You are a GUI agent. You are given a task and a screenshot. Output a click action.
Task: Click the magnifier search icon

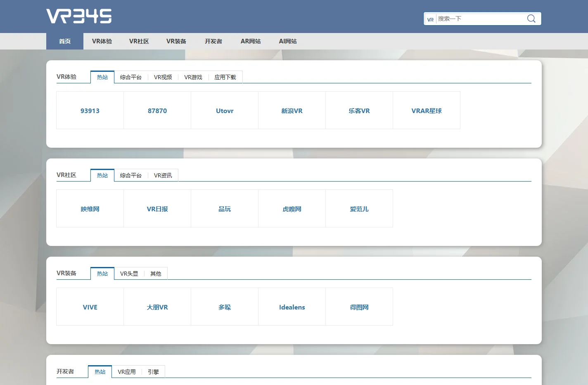531,19
